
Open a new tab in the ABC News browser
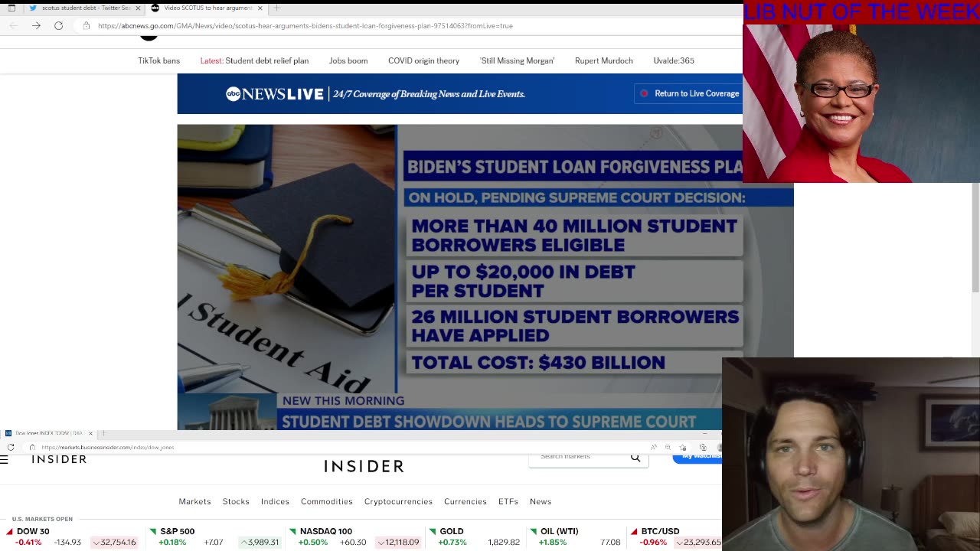[x=277, y=8]
